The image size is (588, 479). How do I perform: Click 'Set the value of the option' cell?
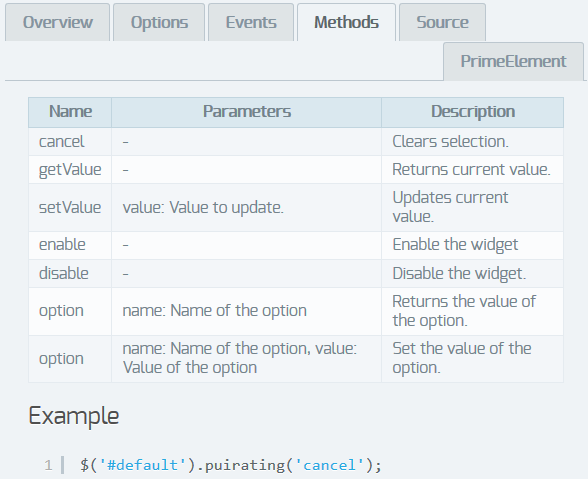472,359
